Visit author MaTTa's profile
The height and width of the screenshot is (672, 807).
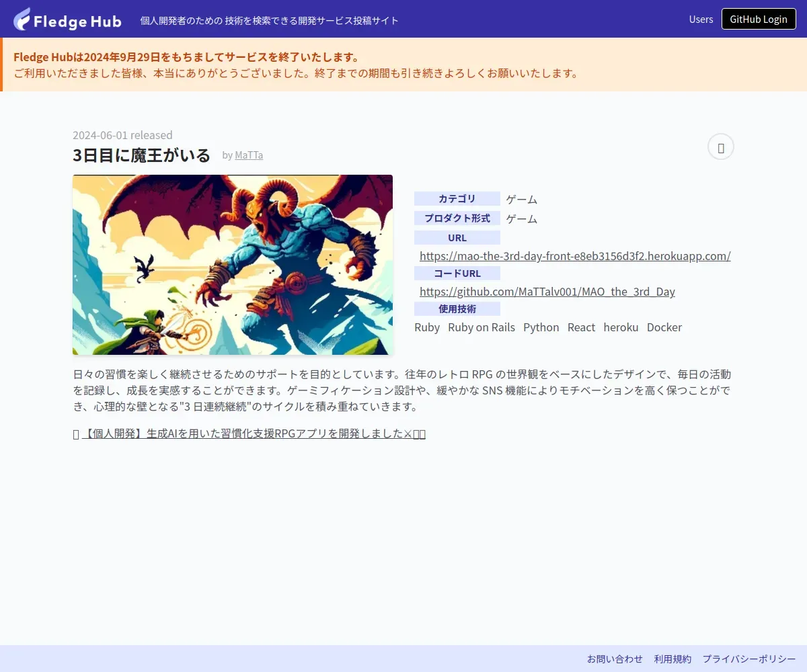click(249, 155)
